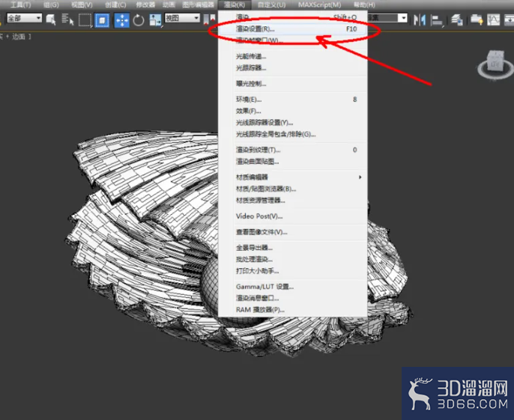The width and height of the screenshot is (514, 420).
Task: Choose 渲染曲面贴图... entry
Action: click(x=293, y=162)
